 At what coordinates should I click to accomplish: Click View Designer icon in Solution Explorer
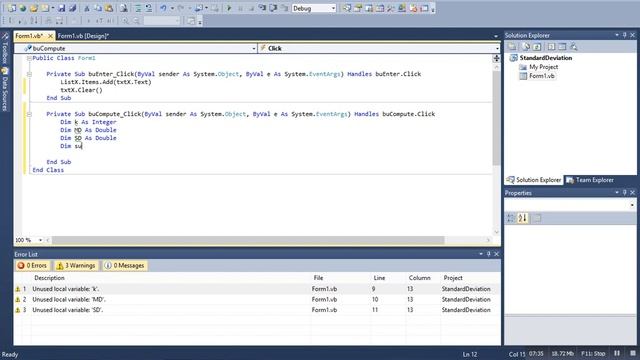(x=562, y=47)
